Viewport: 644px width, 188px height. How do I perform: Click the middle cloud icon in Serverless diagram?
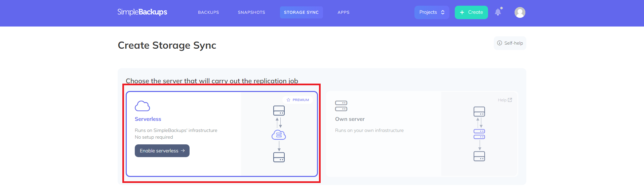pyautogui.click(x=279, y=135)
